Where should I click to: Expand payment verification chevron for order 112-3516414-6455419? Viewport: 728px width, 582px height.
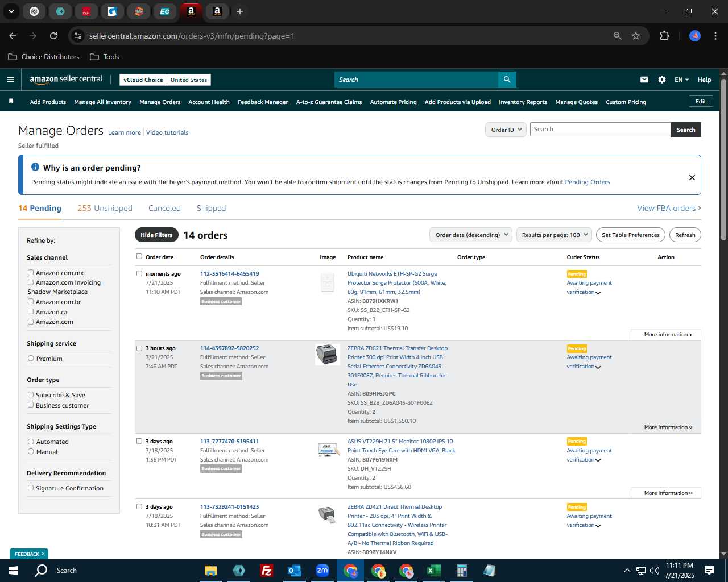pos(598,293)
